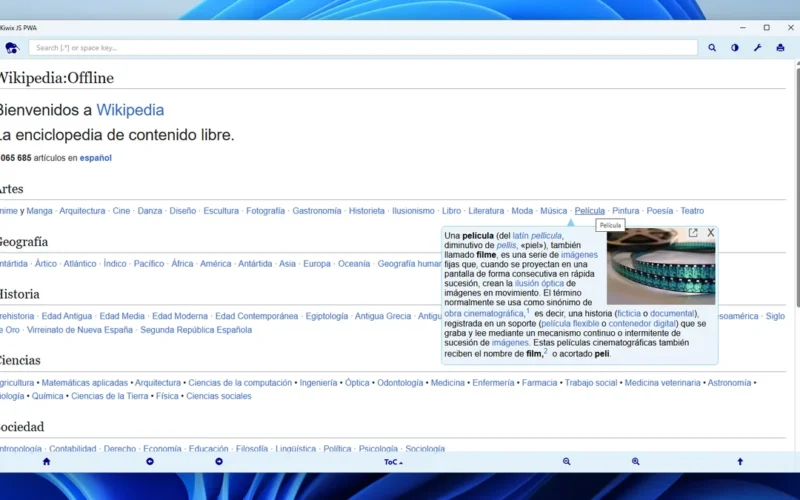Open Ciencias de la computación link
Screen dimensions: 800x500
(240, 383)
